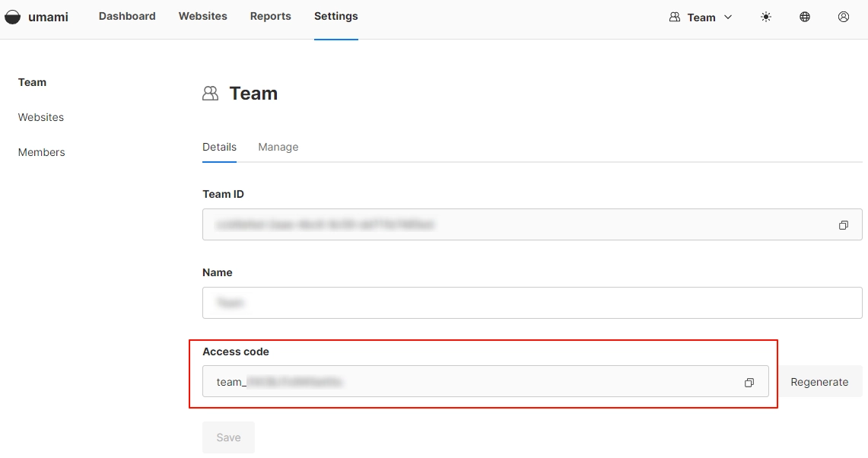The width and height of the screenshot is (868, 458).
Task: Open the Reports nav item
Action: click(270, 16)
